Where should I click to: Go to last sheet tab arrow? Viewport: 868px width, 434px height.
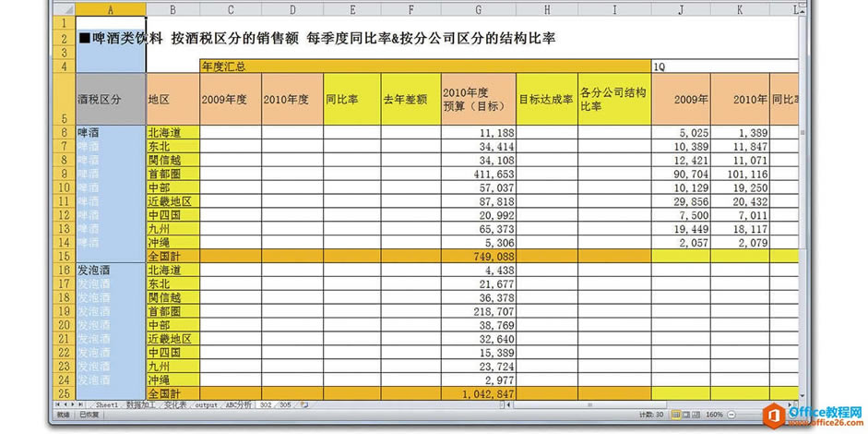tap(81, 404)
